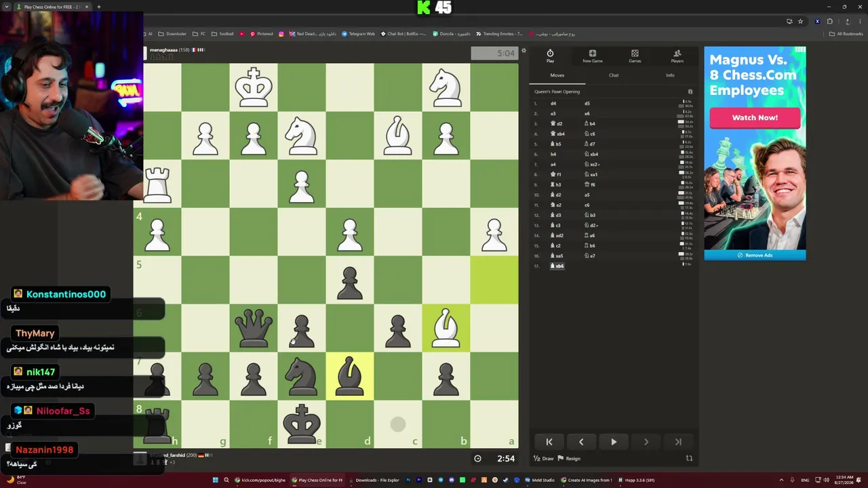Open the All Bookmarks folder
The width and height of the screenshot is (868, 488).
point(846,34)
